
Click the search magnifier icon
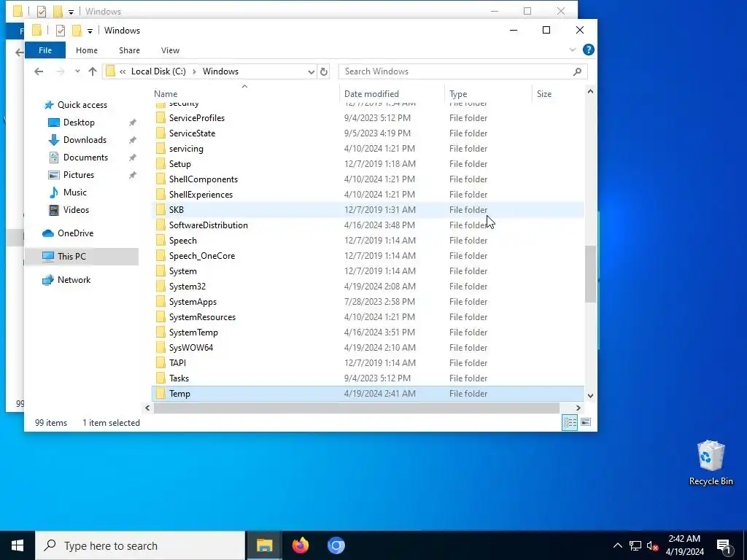tap(578, 71)
